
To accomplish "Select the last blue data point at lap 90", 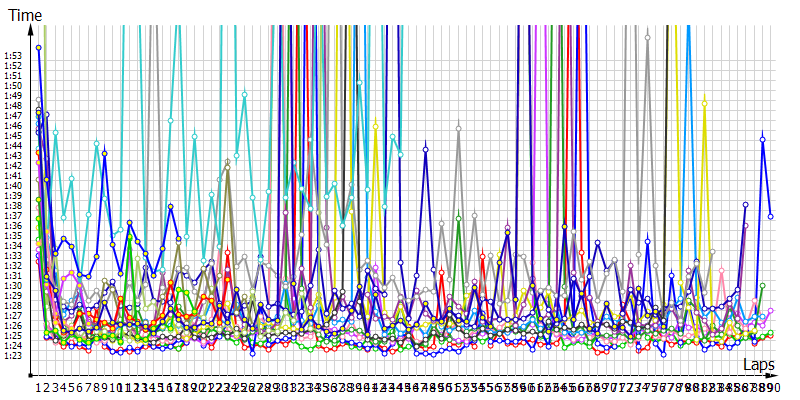I will coord(771,216).
